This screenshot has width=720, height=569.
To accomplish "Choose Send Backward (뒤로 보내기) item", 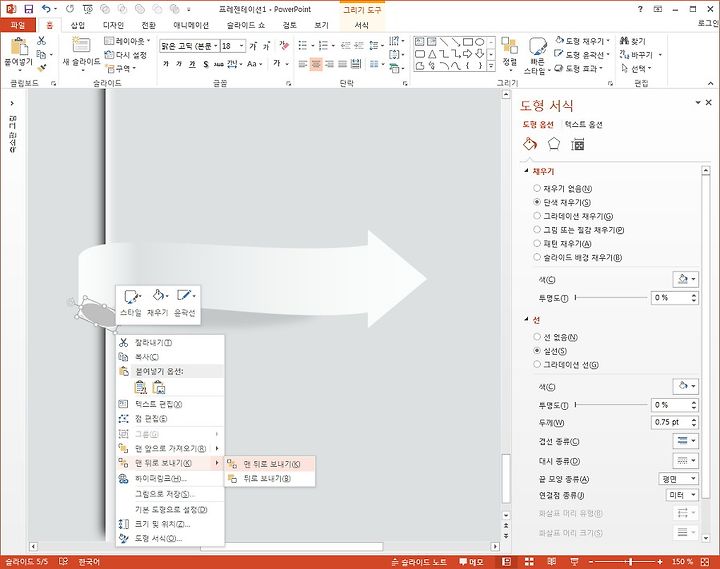I will coord(270,479).
